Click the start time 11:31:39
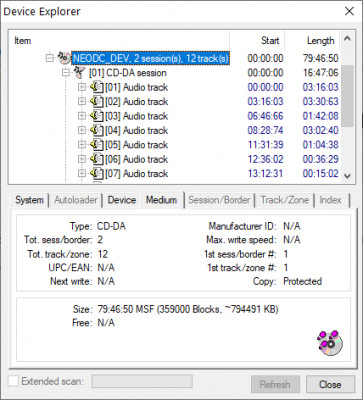This screenshot has width=363, height=400. click(x=265, y=145)
